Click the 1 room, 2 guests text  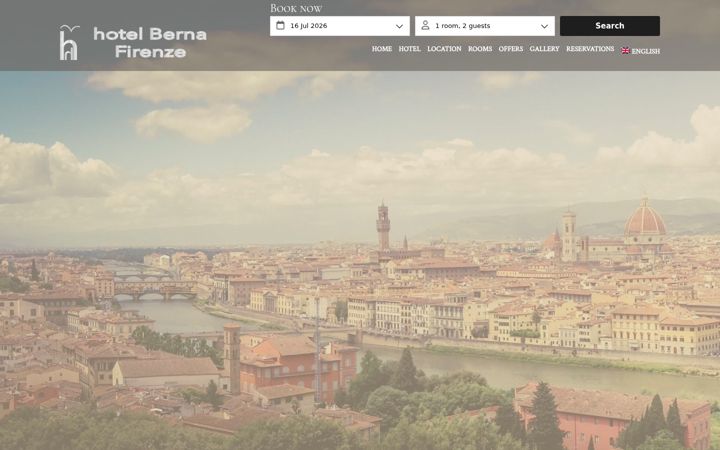pyautogui.click(x=462, y=26)
